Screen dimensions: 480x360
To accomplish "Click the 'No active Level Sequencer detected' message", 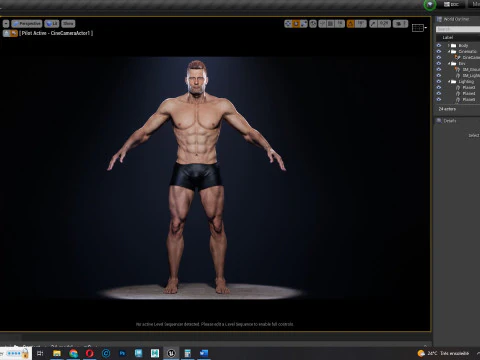I will [215, 324].
